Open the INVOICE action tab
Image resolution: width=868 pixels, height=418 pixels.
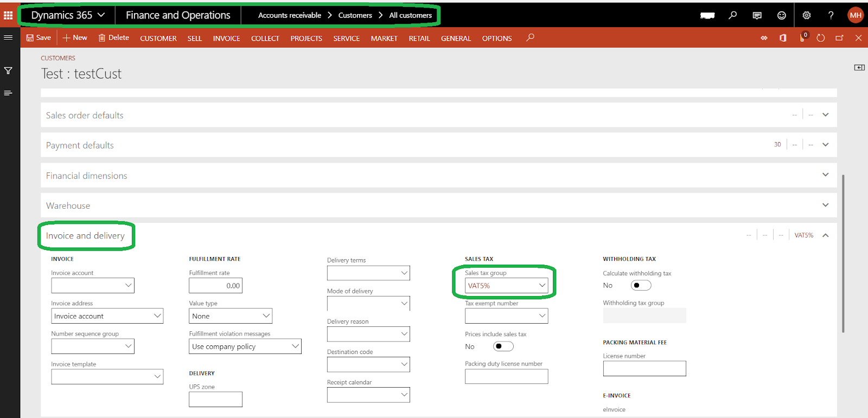click(226, 38)
